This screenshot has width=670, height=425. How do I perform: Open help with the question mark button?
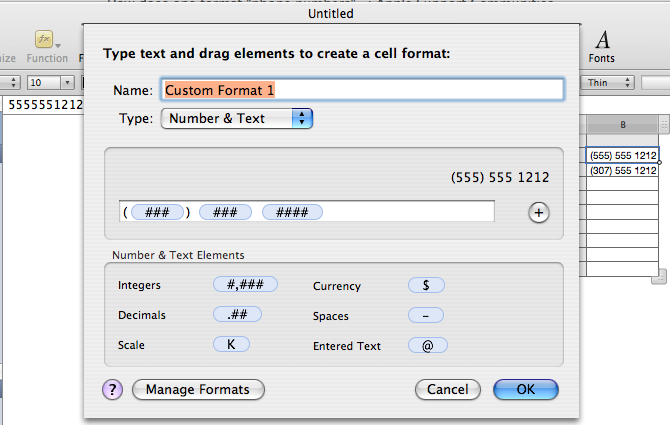point(112,389)
